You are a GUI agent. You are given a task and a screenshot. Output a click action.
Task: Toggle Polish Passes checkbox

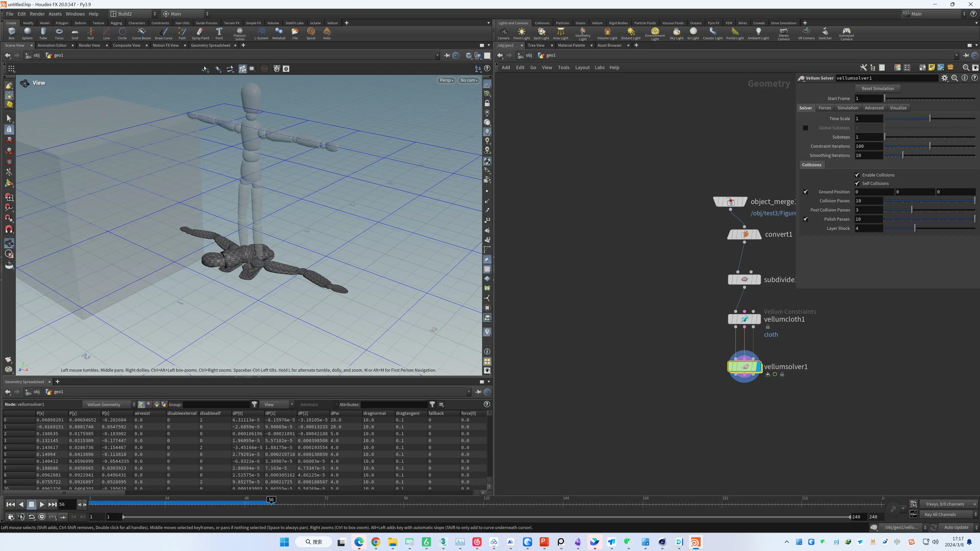pos(805,219)
